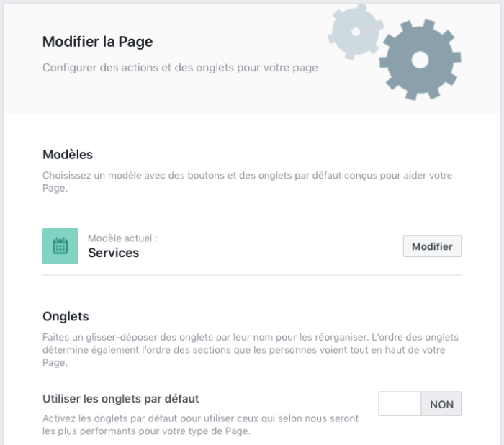The image size is (504, 445).
Task: Click the "Modifier la Page" heading
Action: coord(97,42)
